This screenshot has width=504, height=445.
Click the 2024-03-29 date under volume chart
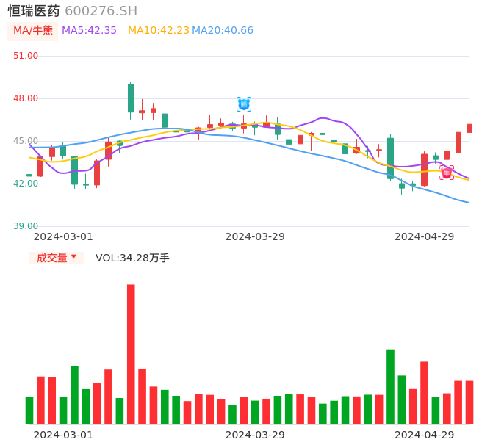(255, 435)
